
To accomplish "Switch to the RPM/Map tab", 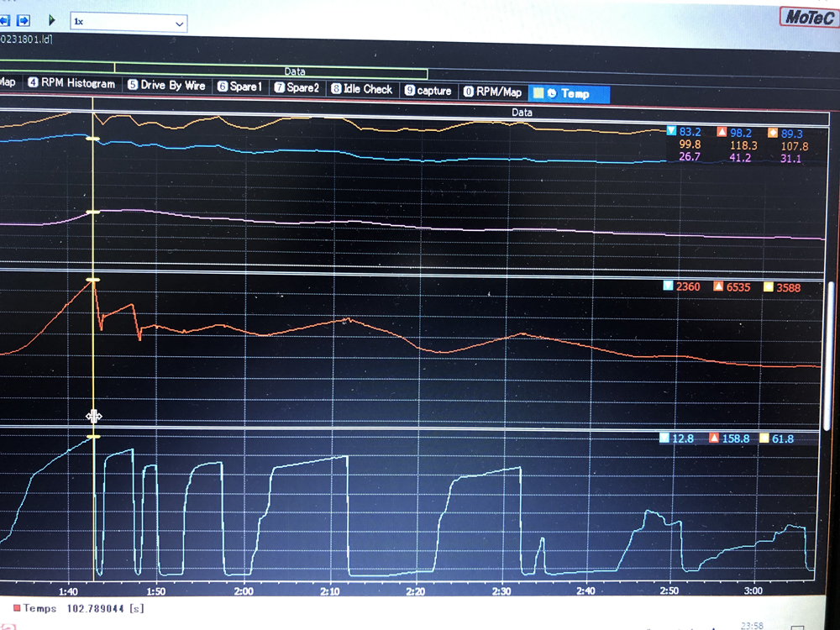I will (492, 92).
